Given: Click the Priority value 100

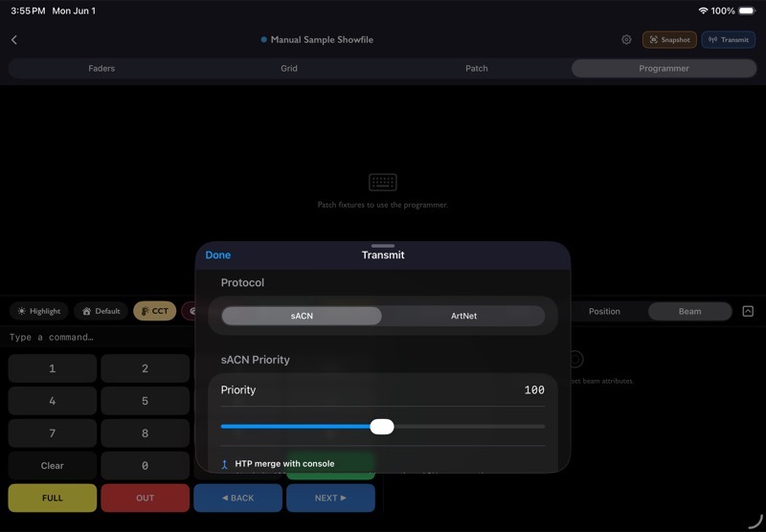Looking at the screenshot, I should 534,390.
